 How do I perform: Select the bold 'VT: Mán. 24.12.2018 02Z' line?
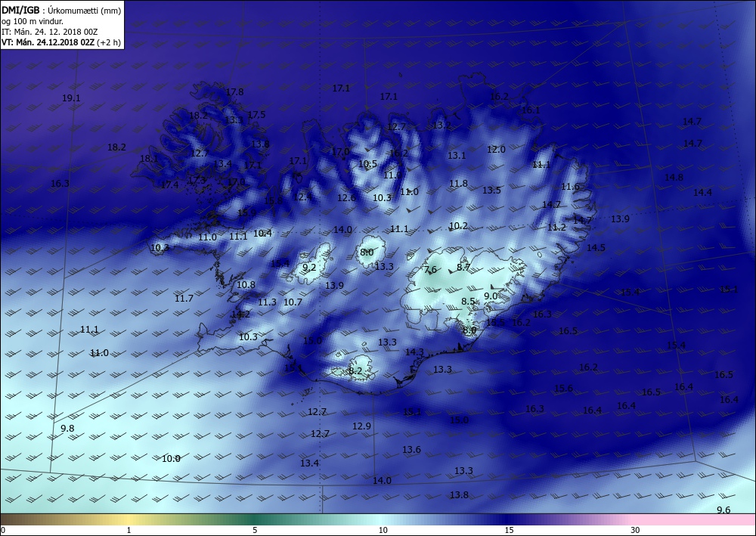48,42
